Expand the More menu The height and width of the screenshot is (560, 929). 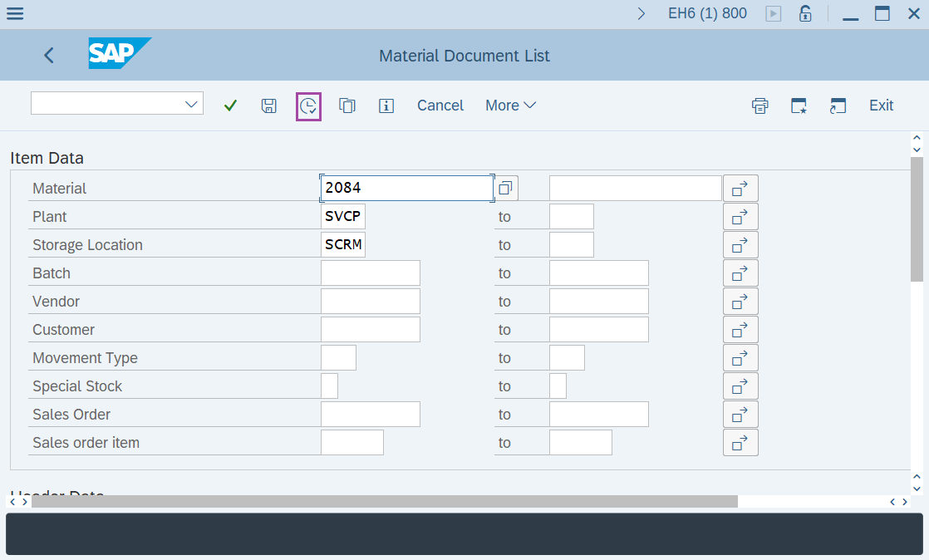tap(510, 106)
